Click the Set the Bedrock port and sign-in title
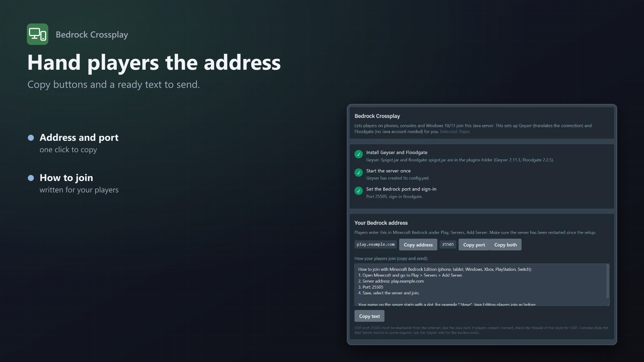The width and height of the screenshot is (644, 362). point(401,189)
